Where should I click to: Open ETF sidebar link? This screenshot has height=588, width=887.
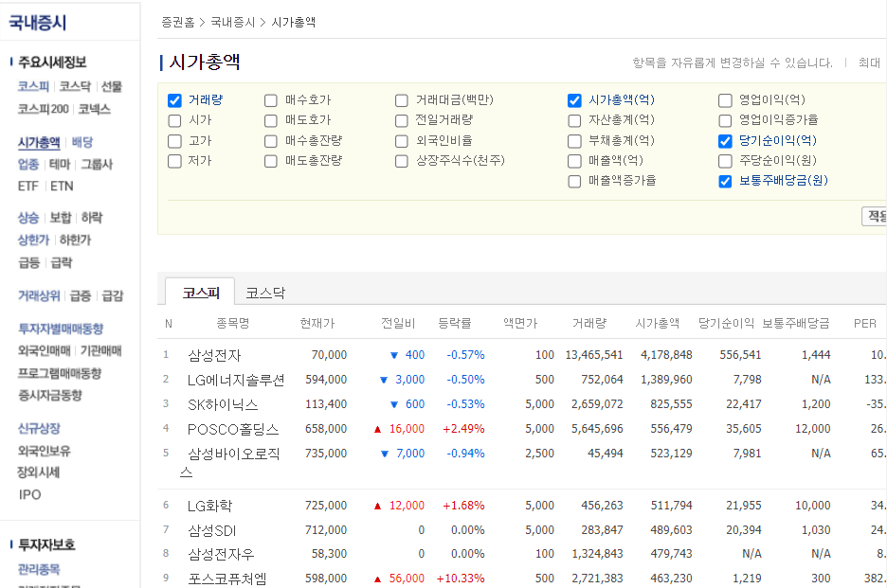pyautogui.click(x=28, y=186)
